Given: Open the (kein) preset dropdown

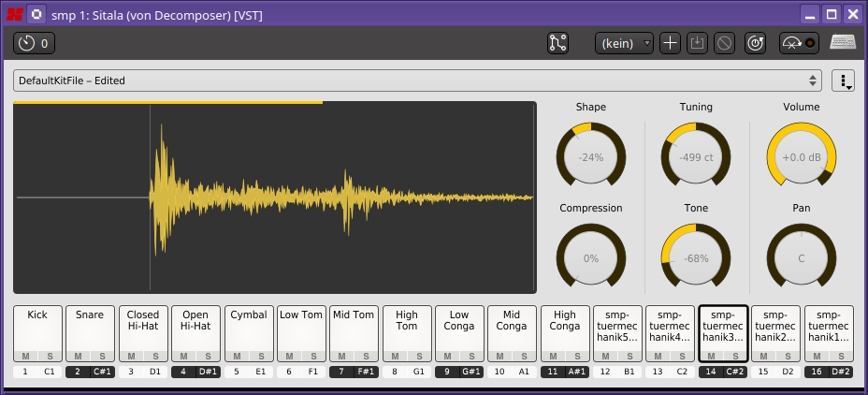Looking at the screenshot, I should click(624, 43).
